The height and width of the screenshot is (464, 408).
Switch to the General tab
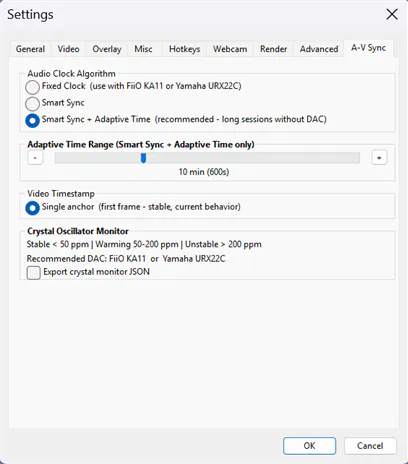[30, 49]
